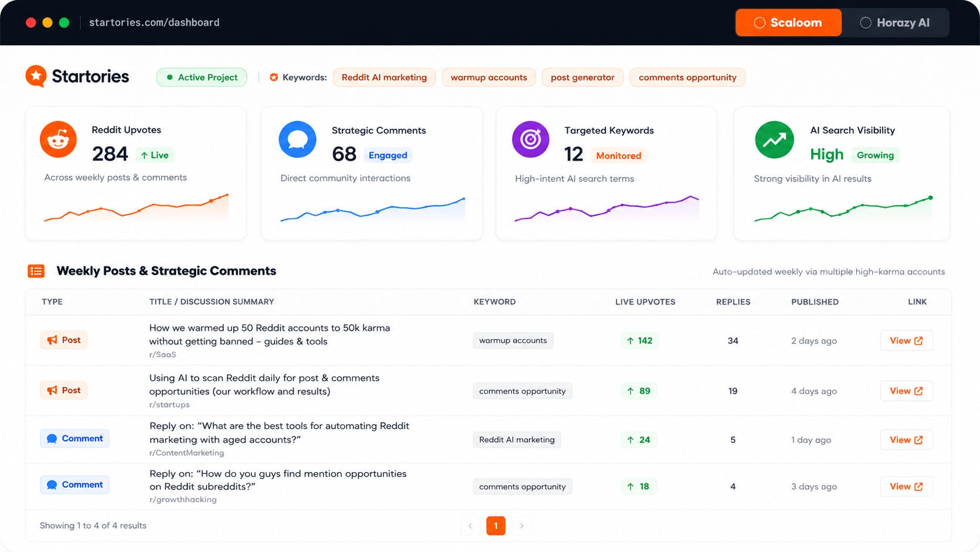
Task: Open View link for the warmup accounts post
Action: (x=906, y=341)
